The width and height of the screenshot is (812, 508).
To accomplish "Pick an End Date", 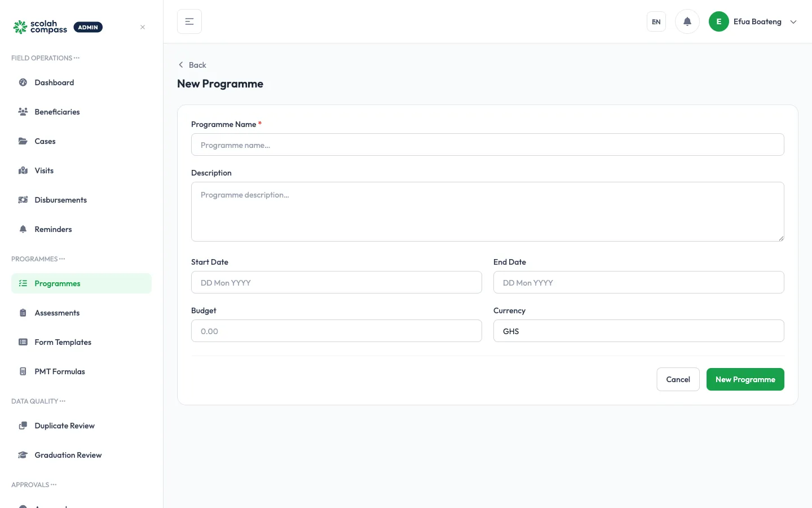I will pos(639,282).
